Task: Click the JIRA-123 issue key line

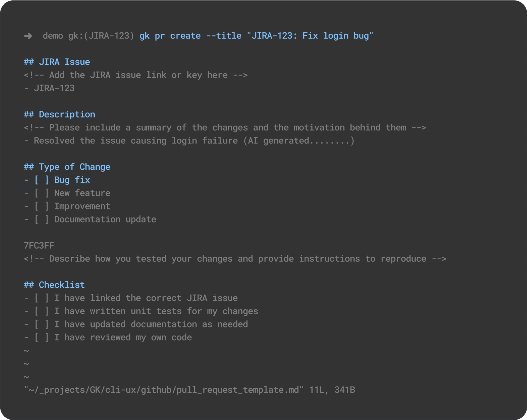Action: click(x=54, y=88)
